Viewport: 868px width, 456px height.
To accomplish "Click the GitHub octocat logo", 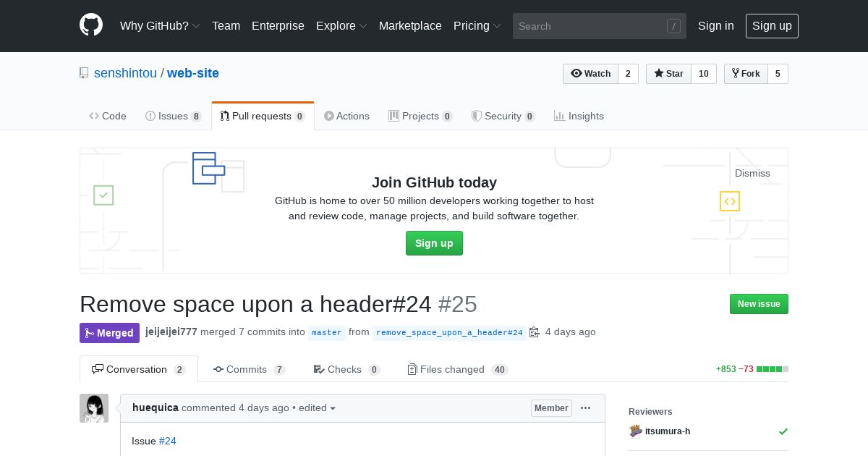I will point(91,25).
